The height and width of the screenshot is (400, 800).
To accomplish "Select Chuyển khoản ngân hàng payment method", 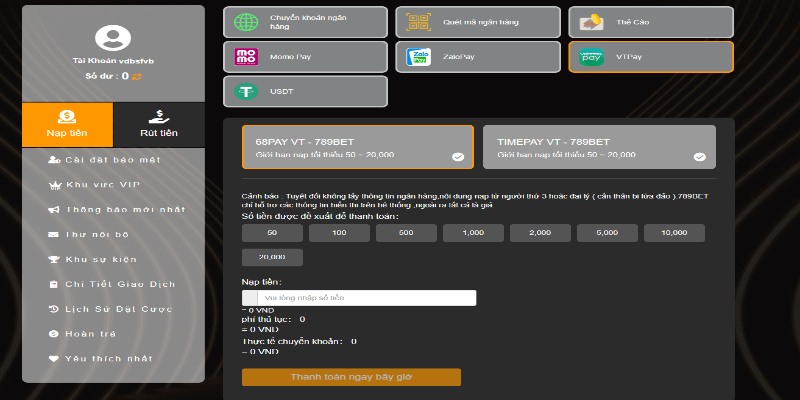I will [x=306, y=22].
